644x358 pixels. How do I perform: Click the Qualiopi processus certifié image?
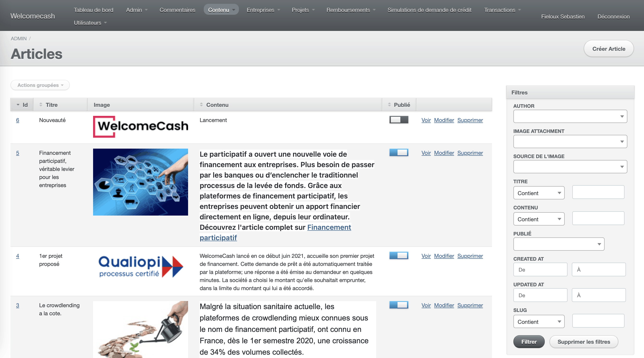pos(141,267)
